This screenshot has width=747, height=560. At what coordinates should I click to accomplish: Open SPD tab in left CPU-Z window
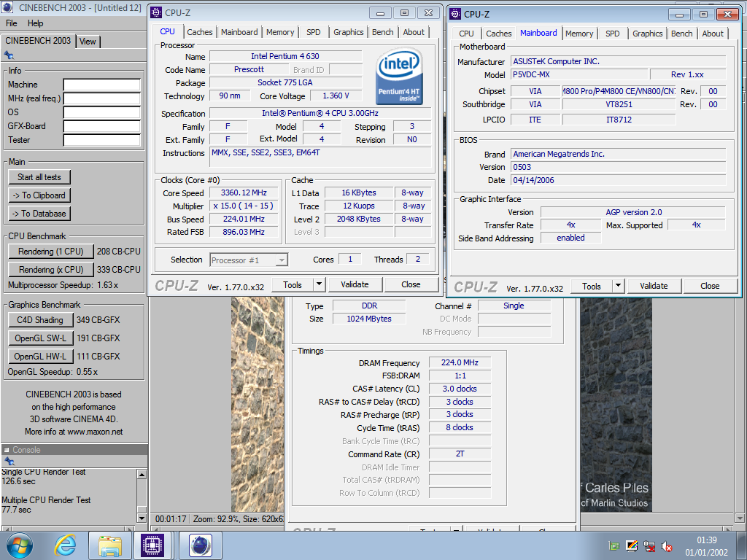(314, 32)
